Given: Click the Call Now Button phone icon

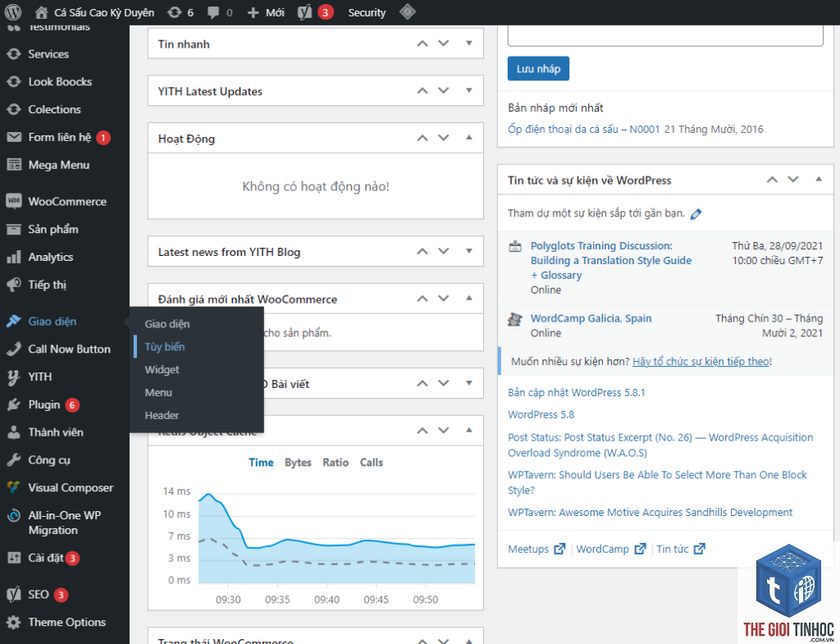Looking at the screenshot, I should pyautogui.click(x=14, y=349).
